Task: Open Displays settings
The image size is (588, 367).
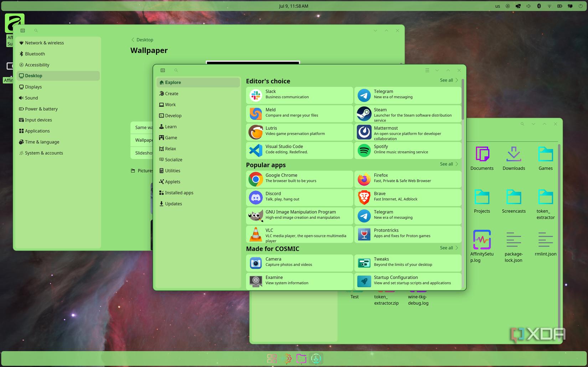Action: [58, 86]
